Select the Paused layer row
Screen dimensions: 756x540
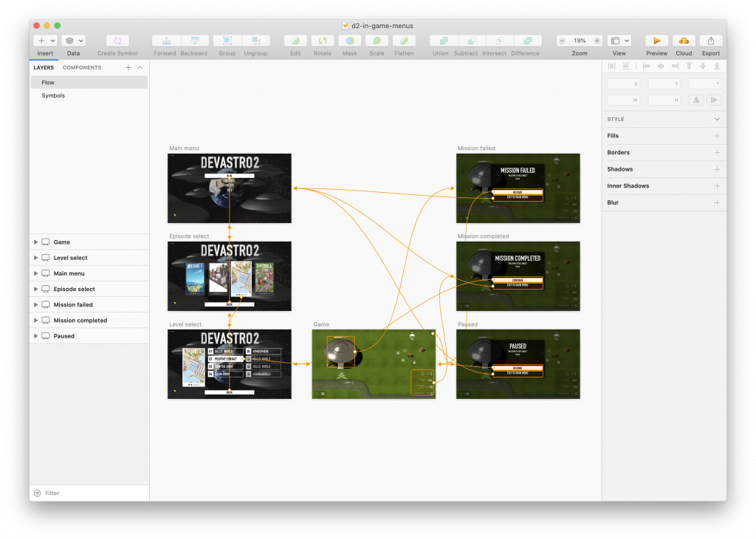point(89,336)
